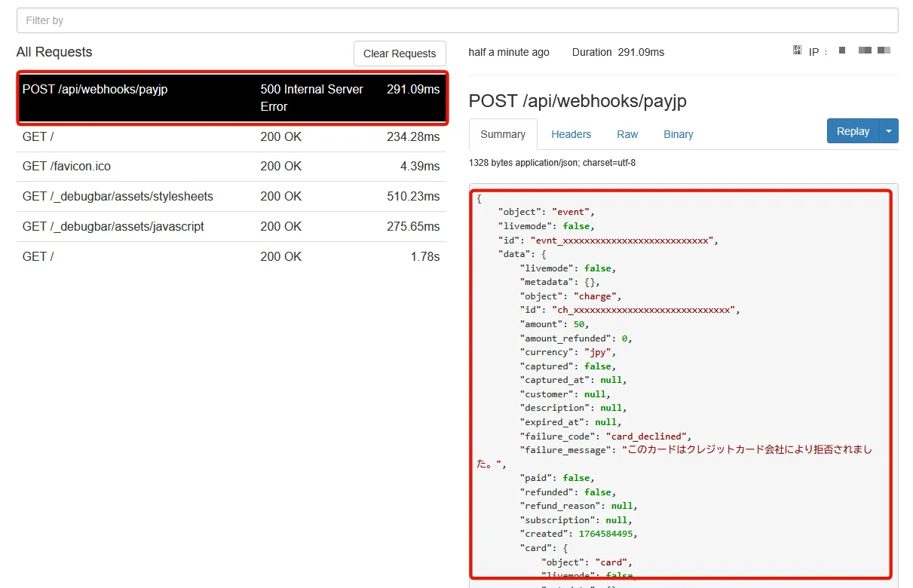913x588 pixels.
Task: Switch to the Summary tab
Action: point(503,134)
